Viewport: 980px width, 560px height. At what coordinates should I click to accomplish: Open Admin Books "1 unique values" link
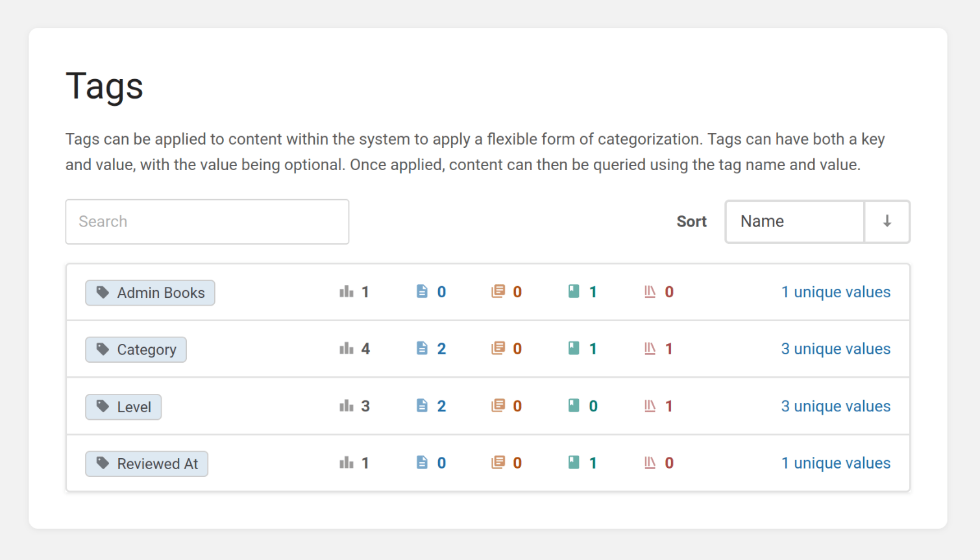coord(835,293)
